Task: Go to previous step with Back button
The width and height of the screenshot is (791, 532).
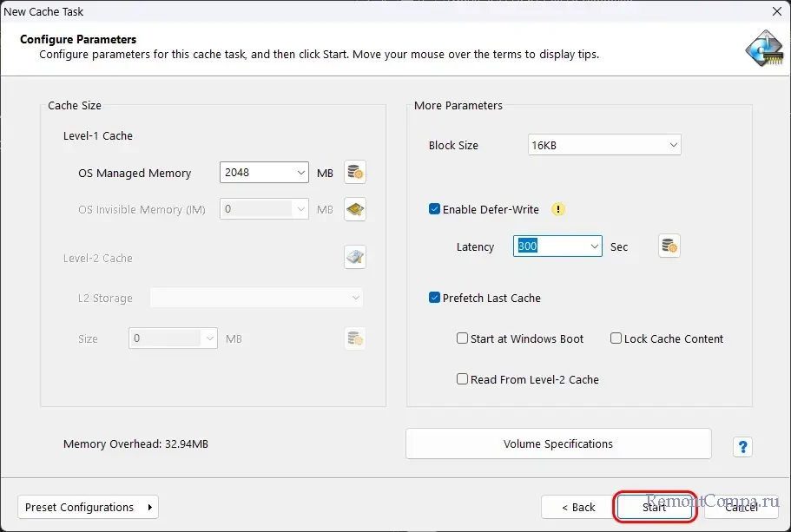Action: click(578, 507)
